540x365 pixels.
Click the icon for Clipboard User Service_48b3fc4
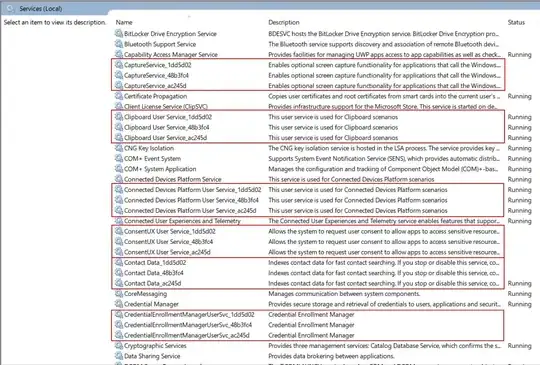tap(119, 127)
